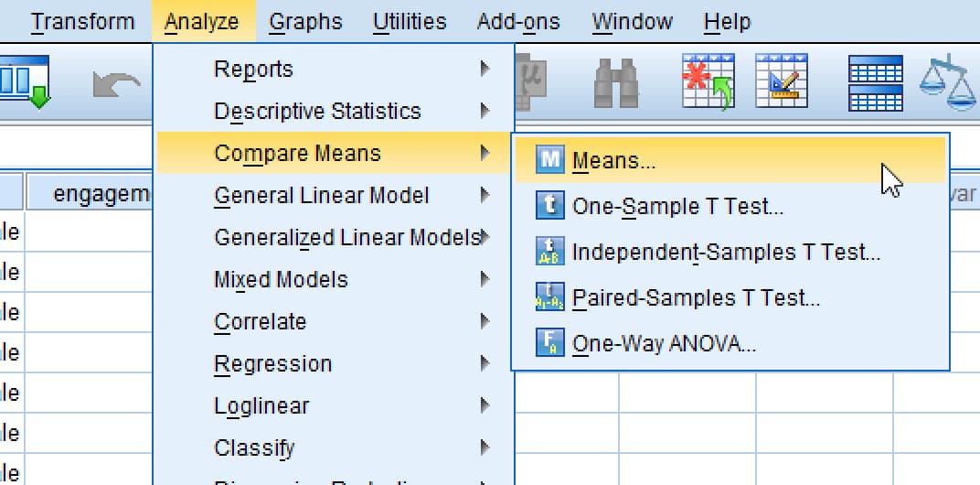Expand the Mixed Models submenu
This screenshot has width=980, height=485.
point(335,279)
